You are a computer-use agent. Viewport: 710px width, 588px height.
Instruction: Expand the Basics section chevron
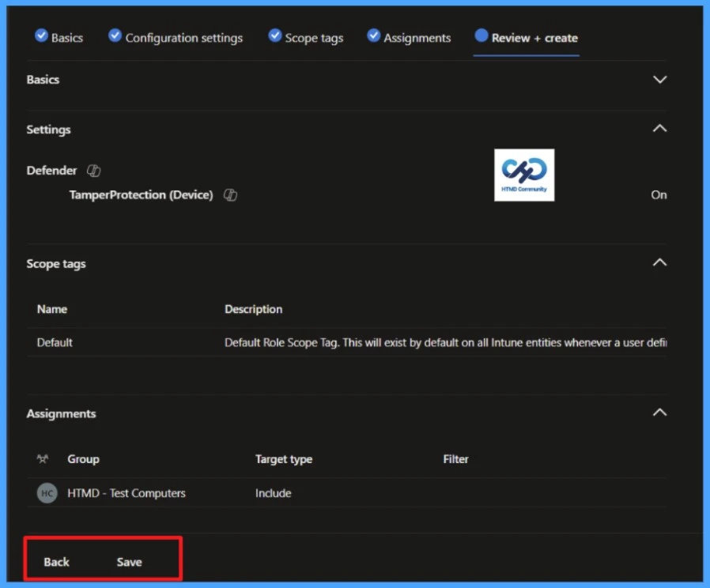point(659,79)
